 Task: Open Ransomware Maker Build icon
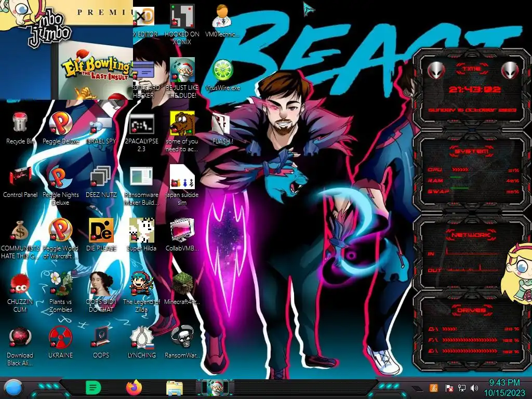click(x=141, y=186)
